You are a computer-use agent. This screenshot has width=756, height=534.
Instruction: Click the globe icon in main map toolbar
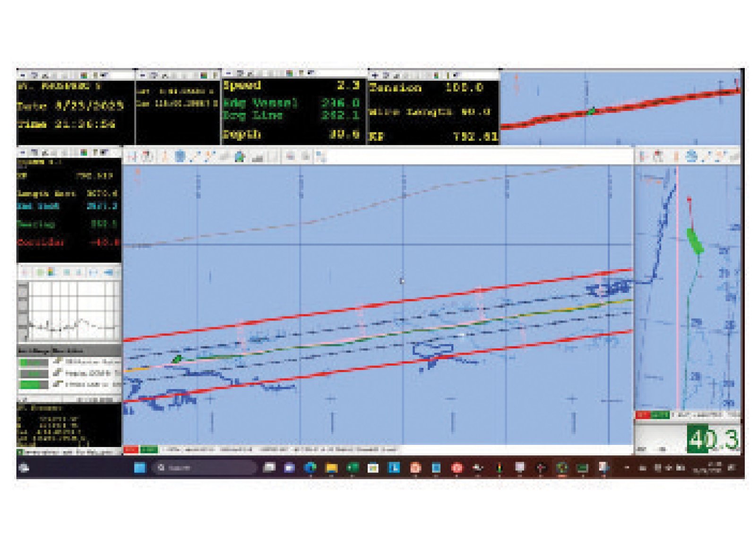[240, 157]
